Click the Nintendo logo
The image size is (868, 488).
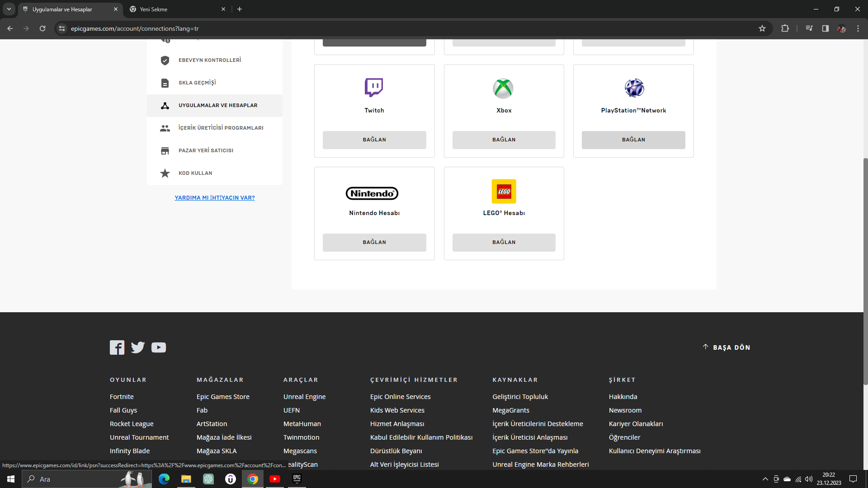pyautogui.click(x=372, y=193)
